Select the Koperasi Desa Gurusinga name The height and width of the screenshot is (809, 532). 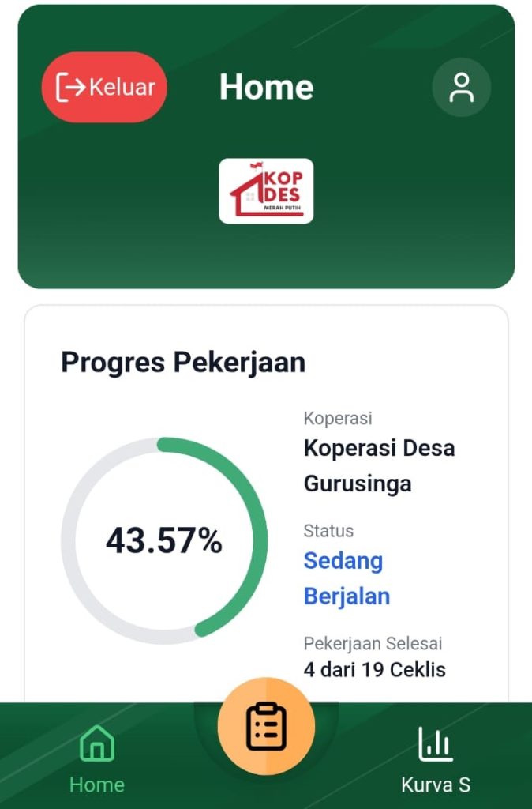(x=379, y=465)
